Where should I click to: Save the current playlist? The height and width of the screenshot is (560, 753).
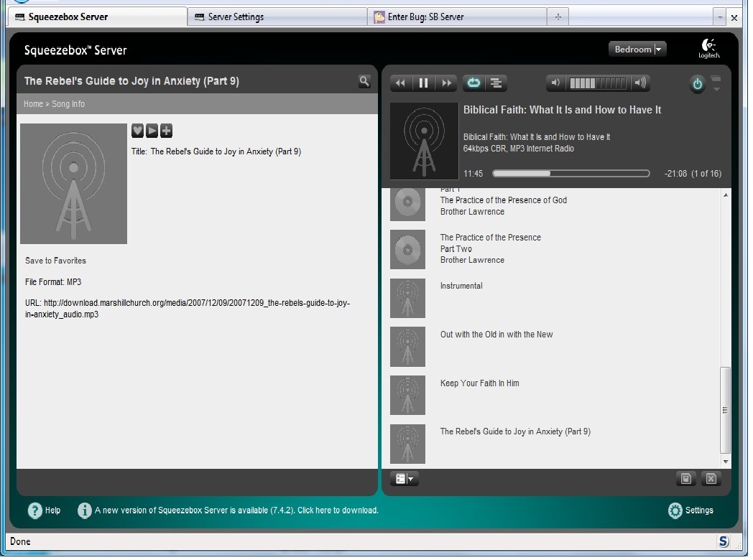tap(685, 479)
